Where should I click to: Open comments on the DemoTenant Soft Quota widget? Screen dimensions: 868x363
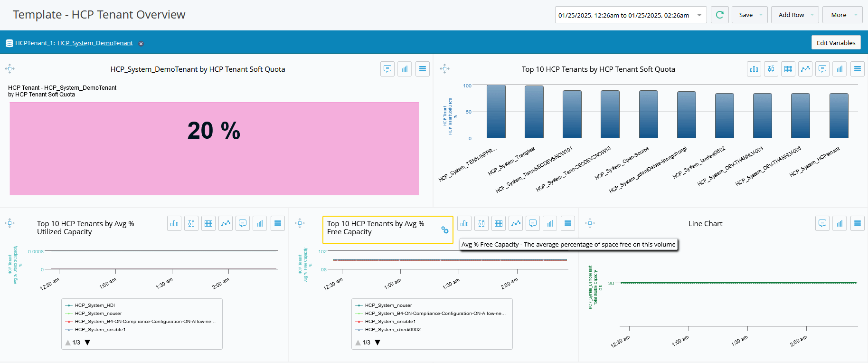(387, 69)
